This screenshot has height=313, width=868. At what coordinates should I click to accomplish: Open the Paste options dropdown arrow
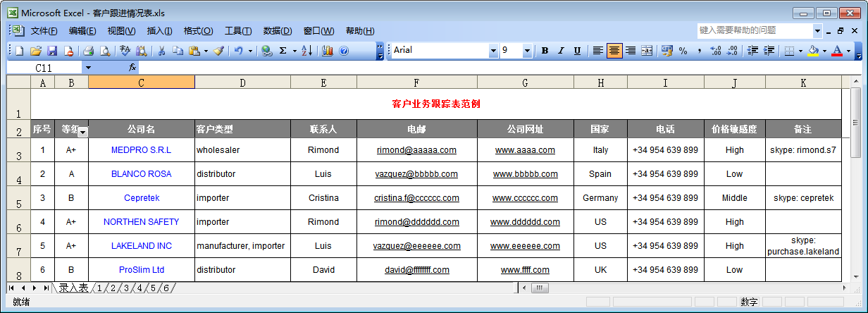(206, 51)
